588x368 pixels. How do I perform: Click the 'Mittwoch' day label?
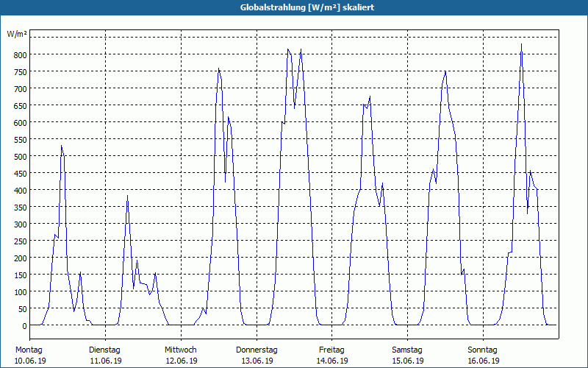pyautogui.click(x=181, y=350)
